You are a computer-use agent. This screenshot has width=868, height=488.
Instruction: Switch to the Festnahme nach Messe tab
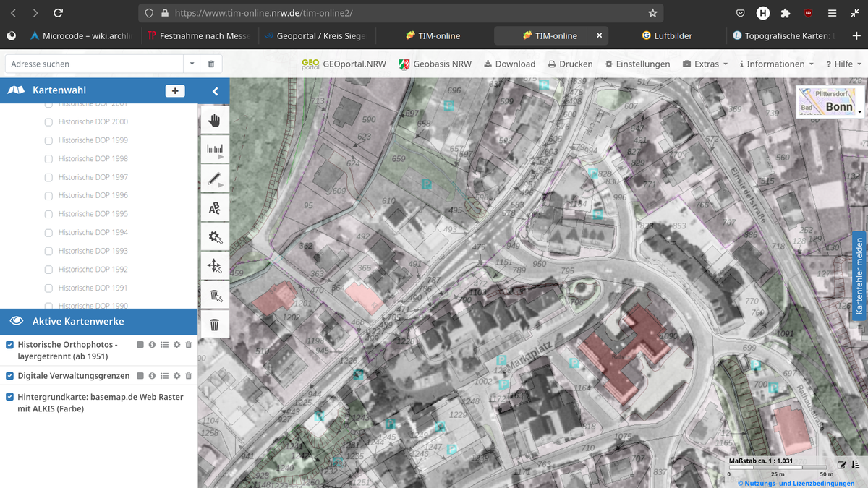coord(197,35)
